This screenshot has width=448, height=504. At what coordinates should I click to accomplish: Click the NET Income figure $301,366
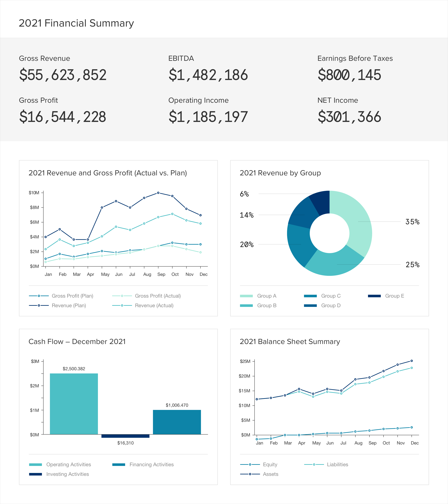(349, 117)
